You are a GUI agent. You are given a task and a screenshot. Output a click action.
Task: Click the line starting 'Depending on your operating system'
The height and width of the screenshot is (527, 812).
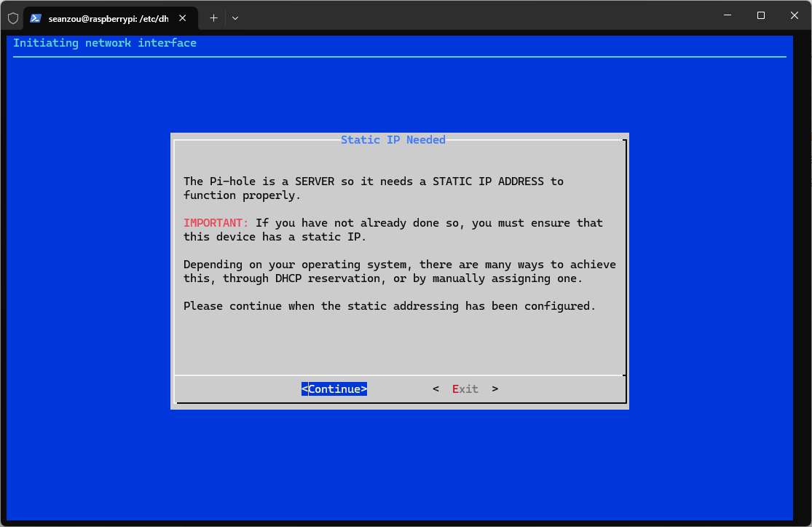pyautogui.click(x=400, y=265)
